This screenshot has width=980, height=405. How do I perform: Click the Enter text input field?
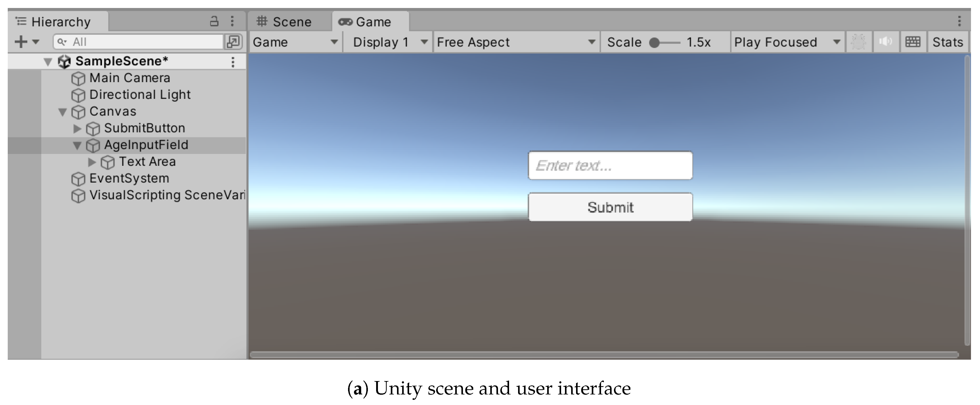tap(610, 166)
